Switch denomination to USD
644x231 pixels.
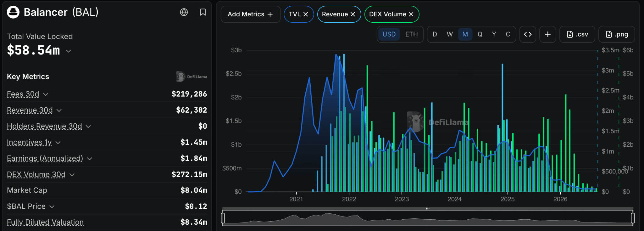tap(389, 34)
